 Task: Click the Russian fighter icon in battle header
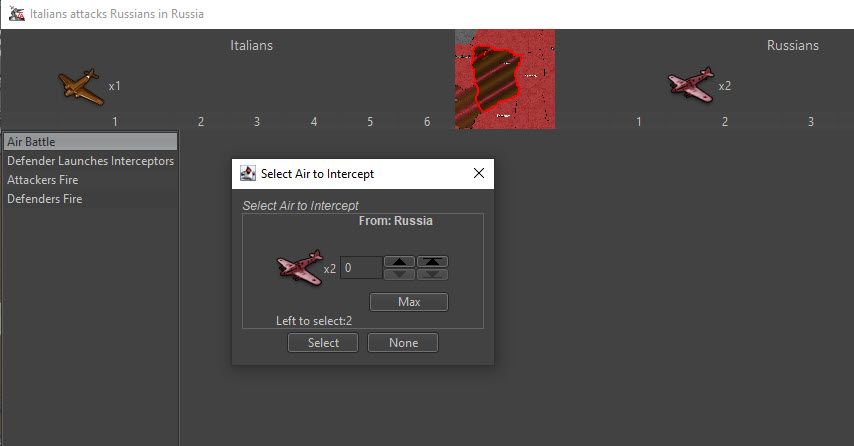click(x=691, y=86)
